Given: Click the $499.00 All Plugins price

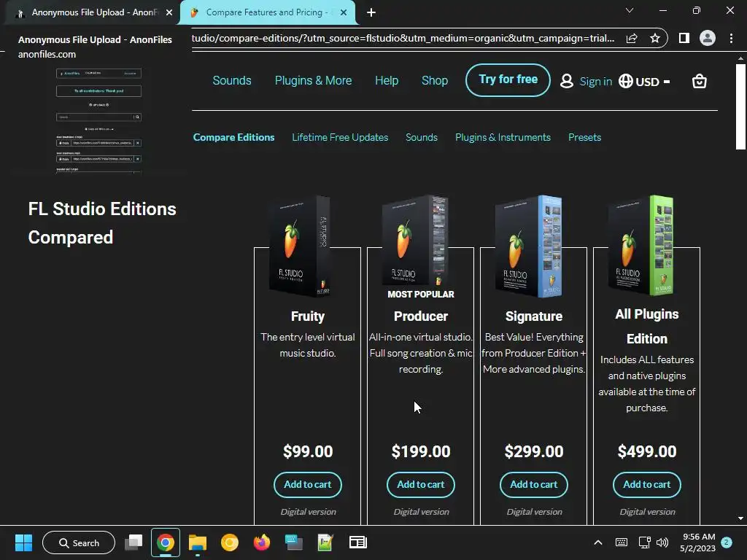Looking at the screenshot, I should (x=646, y=451).
